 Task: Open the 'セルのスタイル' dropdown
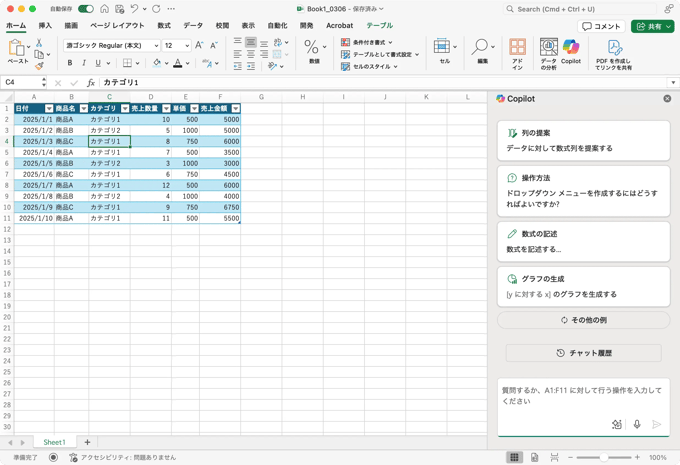pos(369,66)
